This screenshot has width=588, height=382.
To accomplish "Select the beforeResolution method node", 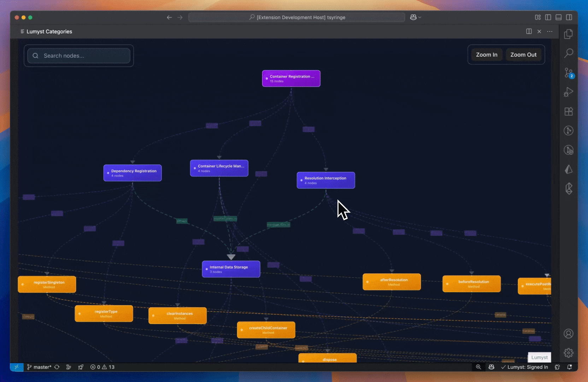I will click(471, 284).
